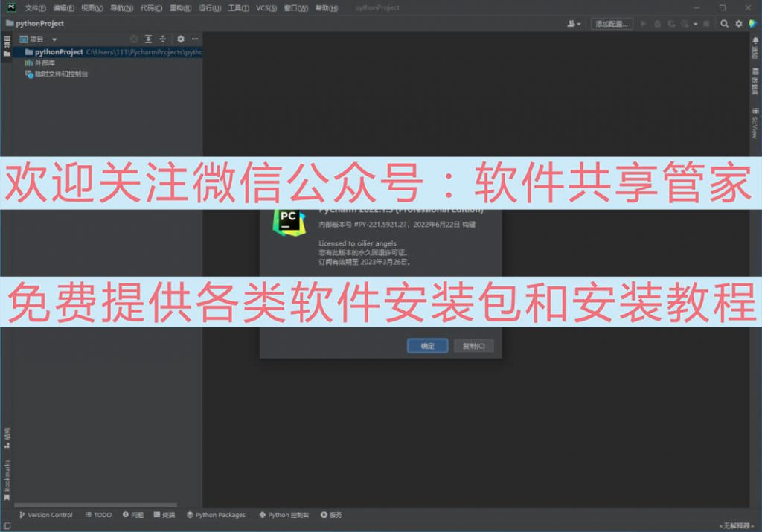Open the 数据库 Database side tab
The width and height of the screenshot is (762, 532).
coord(755,82)
